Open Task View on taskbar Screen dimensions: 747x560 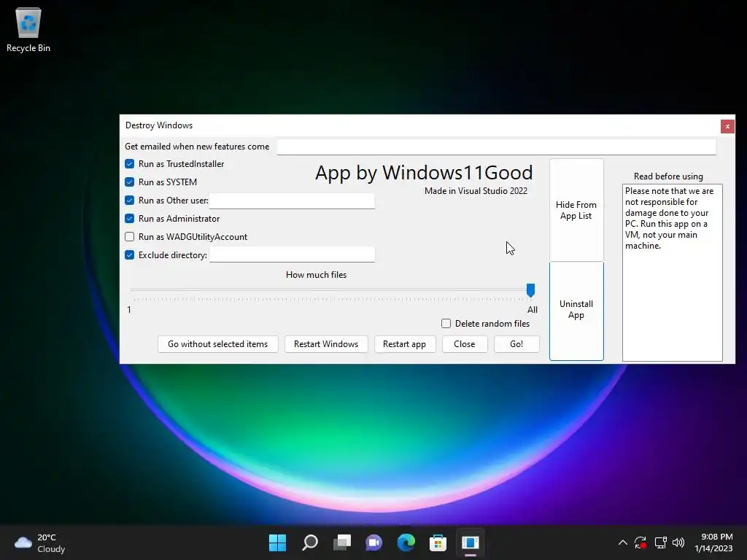(342, 542)
